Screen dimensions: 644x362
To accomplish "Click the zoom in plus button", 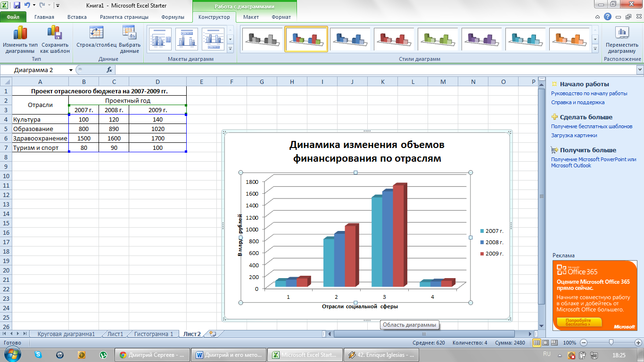I will (x=638, y=343).
